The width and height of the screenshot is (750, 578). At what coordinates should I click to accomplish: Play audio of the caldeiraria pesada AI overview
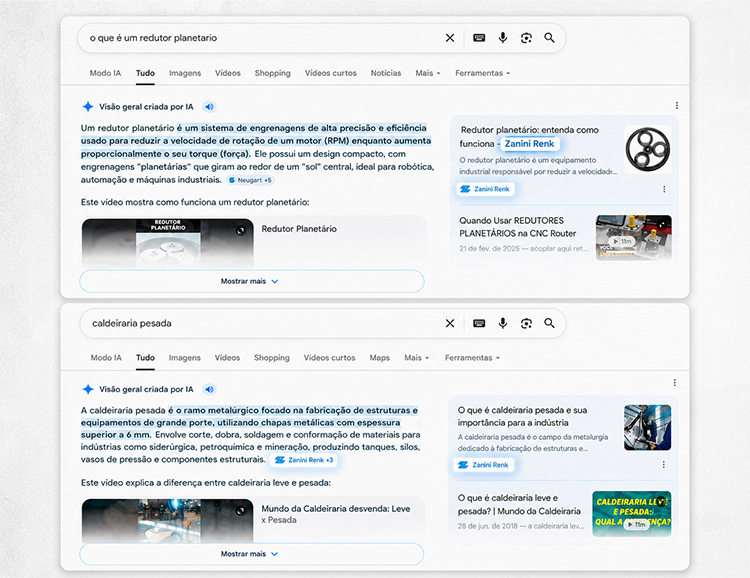coord(209,389)
